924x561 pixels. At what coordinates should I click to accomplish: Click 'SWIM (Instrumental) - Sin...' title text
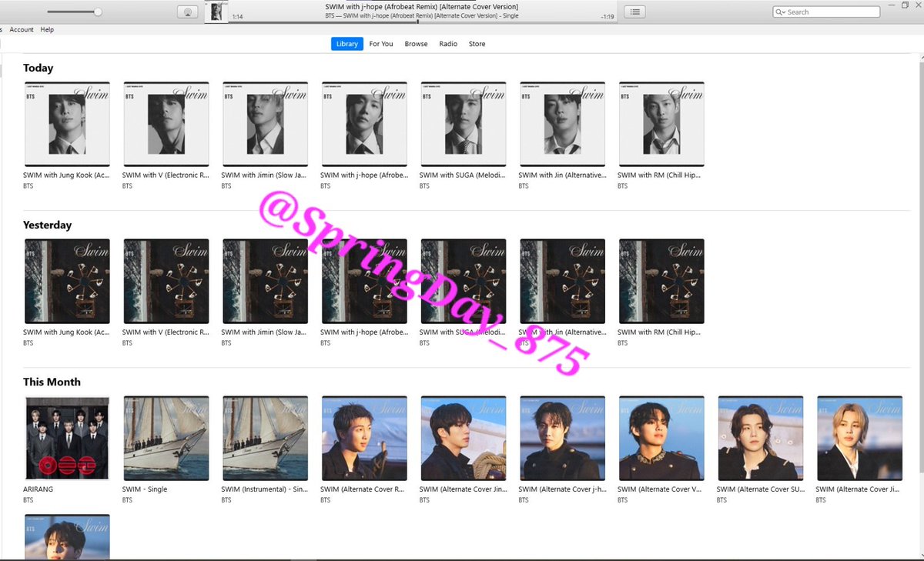265,489
